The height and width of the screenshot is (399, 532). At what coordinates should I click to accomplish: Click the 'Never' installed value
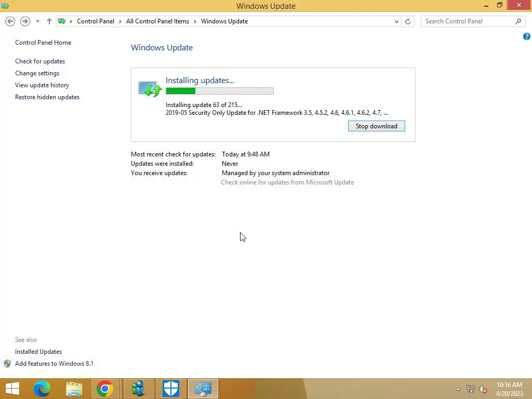click(230, 164)
